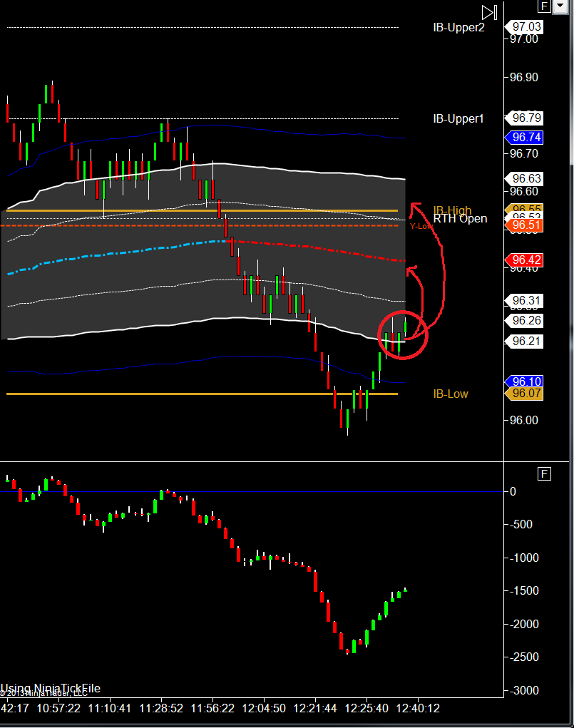Click the F button in the price panel
Image resolution: width=574 pixels, height=728 pixels.
544,6
